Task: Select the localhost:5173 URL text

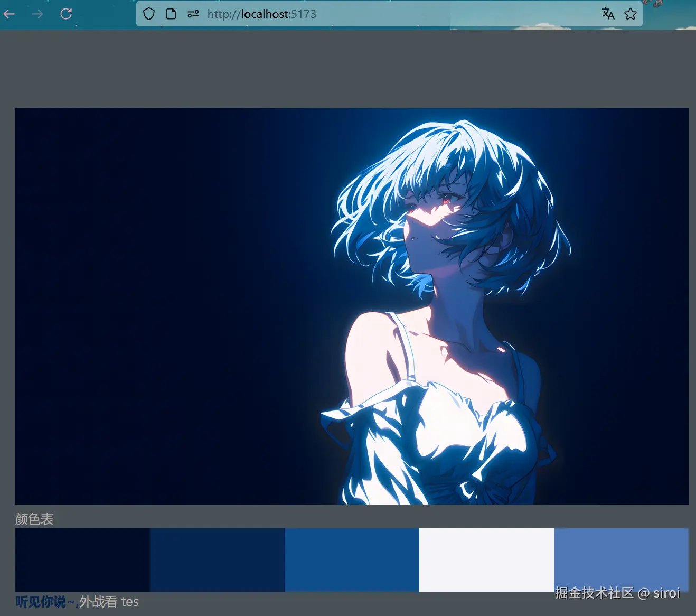Action: [x=261, y=14]
